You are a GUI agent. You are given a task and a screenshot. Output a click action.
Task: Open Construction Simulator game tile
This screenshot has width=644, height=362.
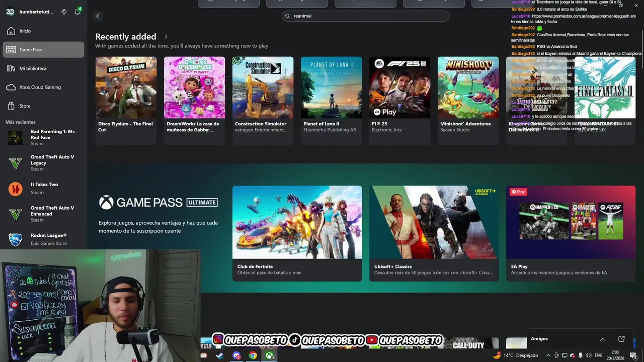click(x=263, y=101)
